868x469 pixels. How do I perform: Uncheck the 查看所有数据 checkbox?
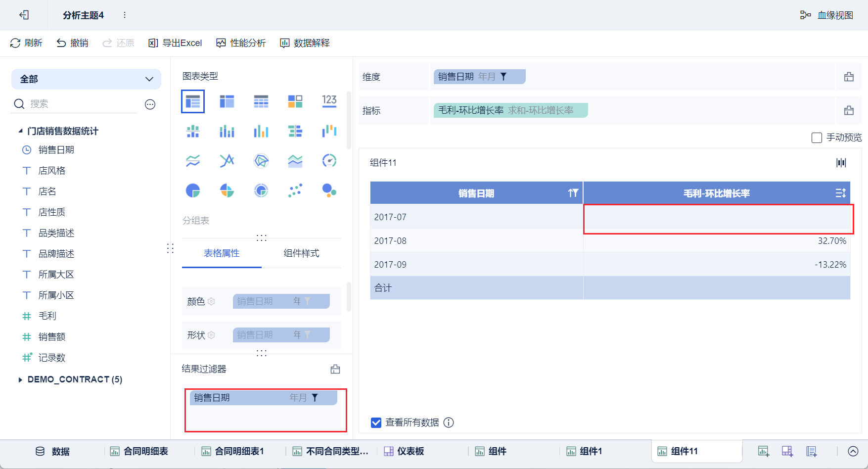point(376,422)
